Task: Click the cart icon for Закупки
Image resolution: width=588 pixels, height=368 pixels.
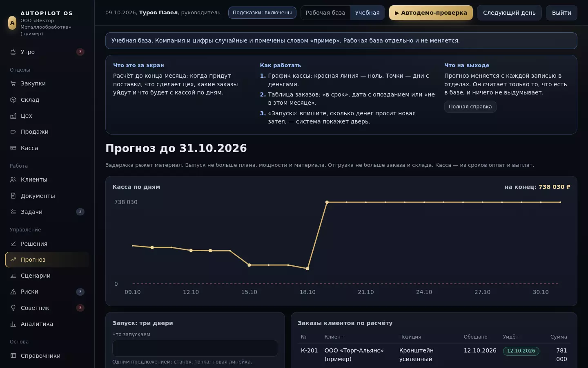Action: [13, 83]
